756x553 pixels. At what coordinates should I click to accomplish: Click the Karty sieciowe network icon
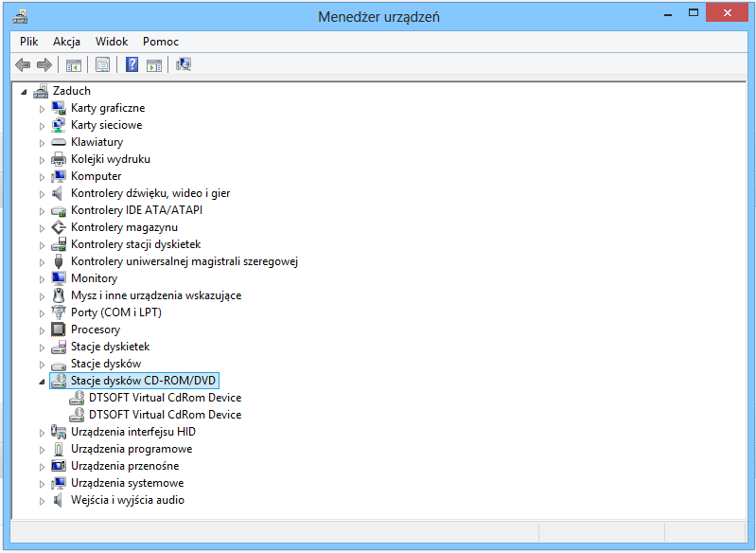click(59, 125)
